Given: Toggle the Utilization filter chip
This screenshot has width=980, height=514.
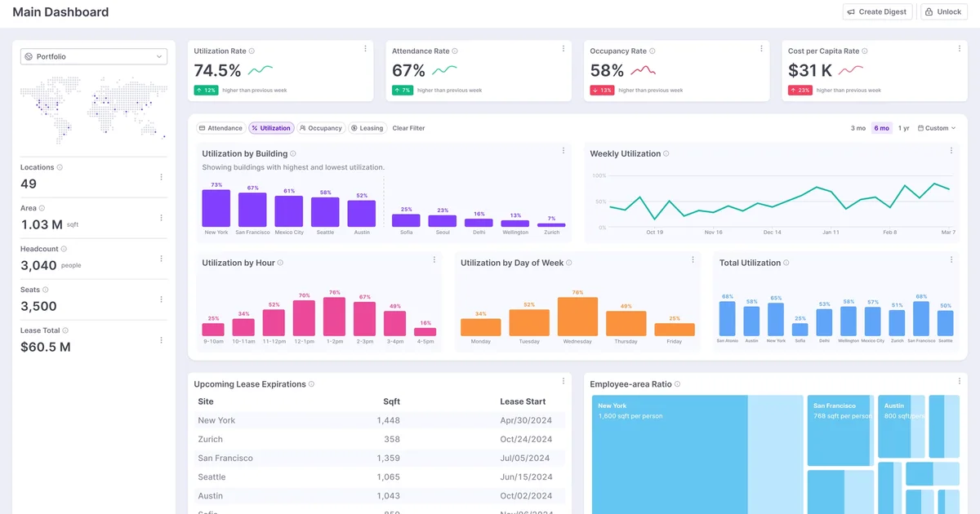Looking at the screenshot, I should pos(271,128).
